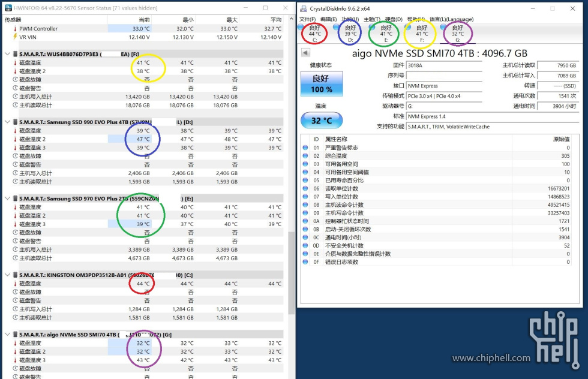Click the 传输模式 field showing PCIe 3.0 x4
Screen dimensions: 588x379
pos(444,96)
